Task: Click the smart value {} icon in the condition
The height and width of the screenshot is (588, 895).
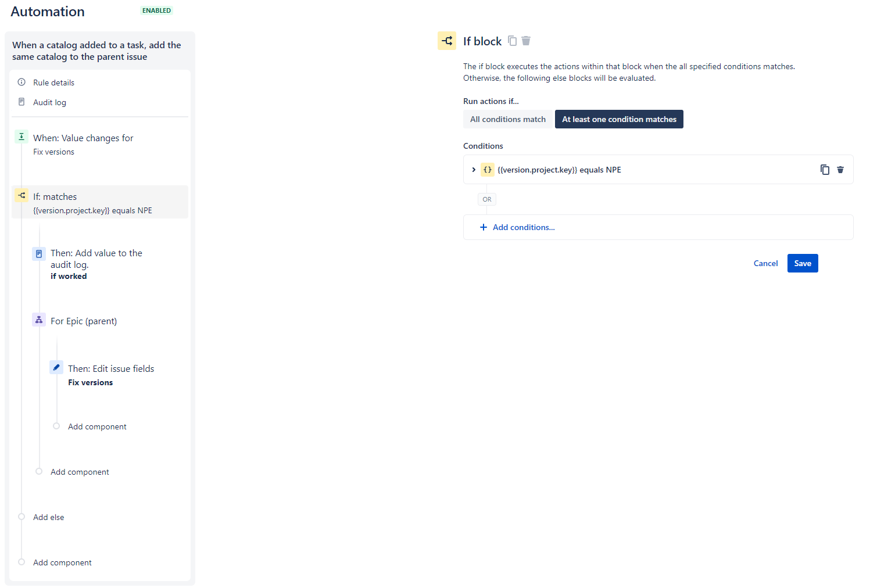Action: pyautogui.click(x=487, y=169)
